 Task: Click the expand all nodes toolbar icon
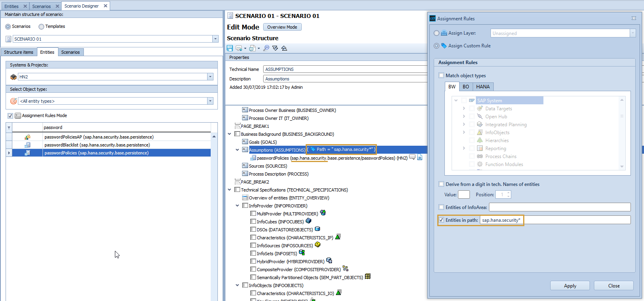(x=275, y=48)
